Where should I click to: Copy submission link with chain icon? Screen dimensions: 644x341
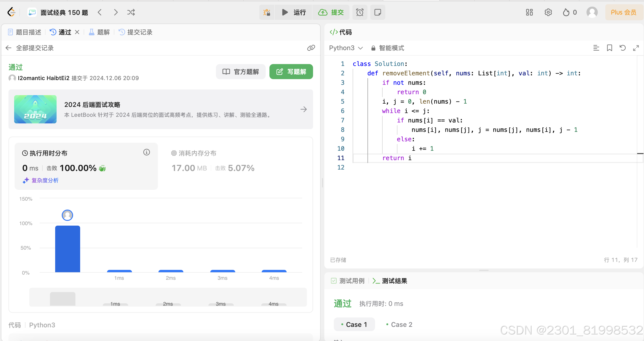pos(311,48)
